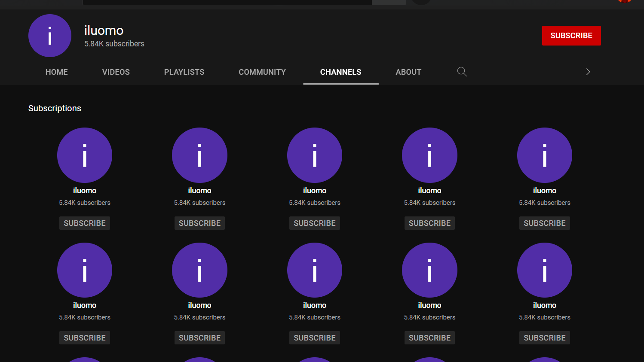Subscribe to the fifth channel in the top row
Viewport: 644px width, 362px height.
point(545,223)
